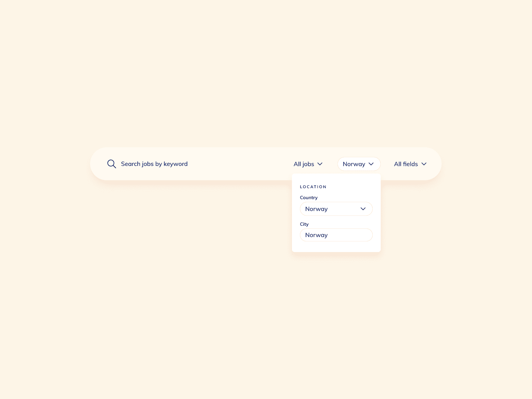
Task: Click the All fields filter label
Action: (x=406, y=164)
